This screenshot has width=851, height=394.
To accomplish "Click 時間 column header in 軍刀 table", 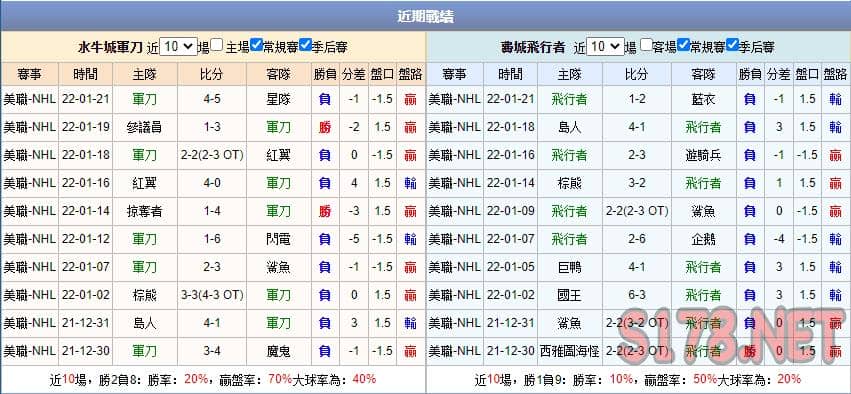I will 86,74.
